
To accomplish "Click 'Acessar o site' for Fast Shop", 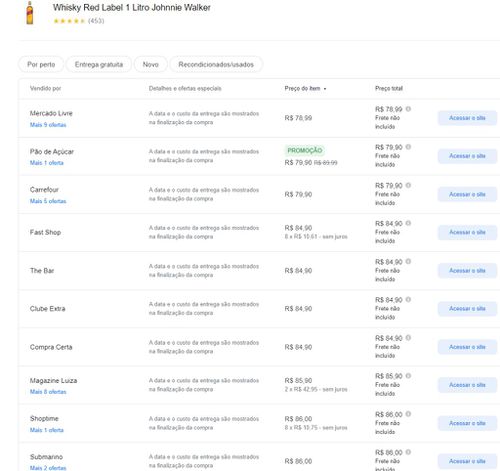I will click(467, 232).
